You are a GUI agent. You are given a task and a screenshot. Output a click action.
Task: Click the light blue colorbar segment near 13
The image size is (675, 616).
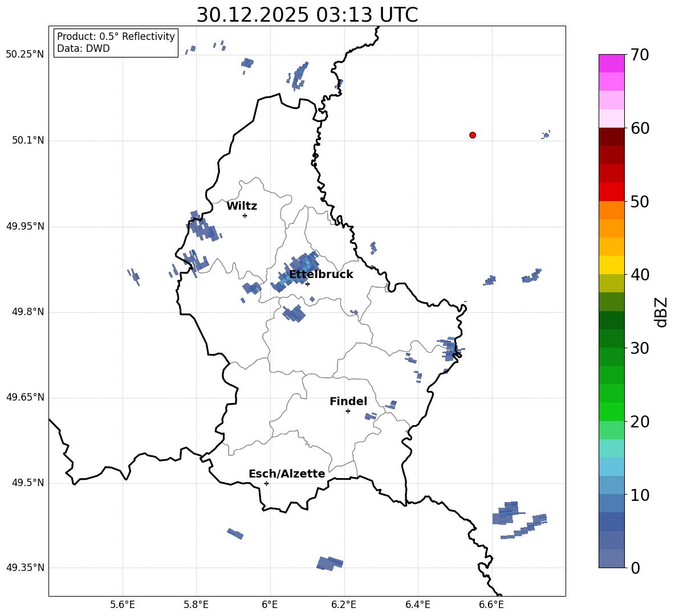(x=612, y=467)
